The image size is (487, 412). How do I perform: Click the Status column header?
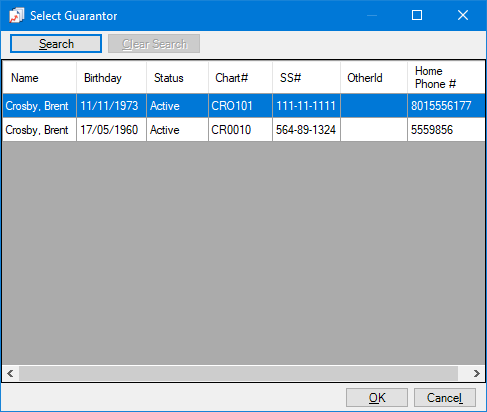[x=177, y=78]
